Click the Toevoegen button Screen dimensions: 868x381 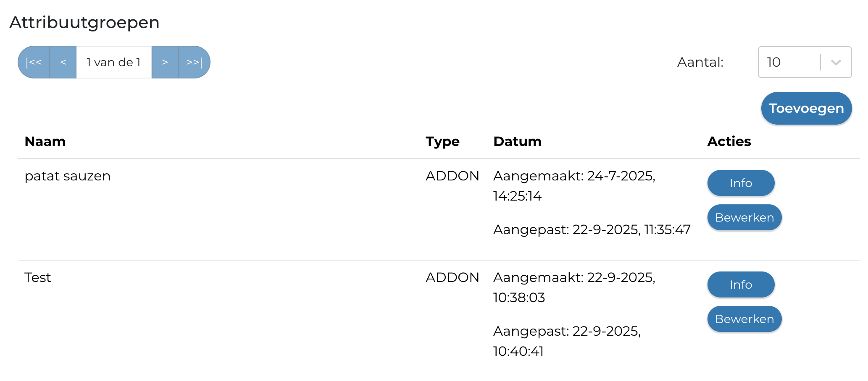[x=806, y=108]
